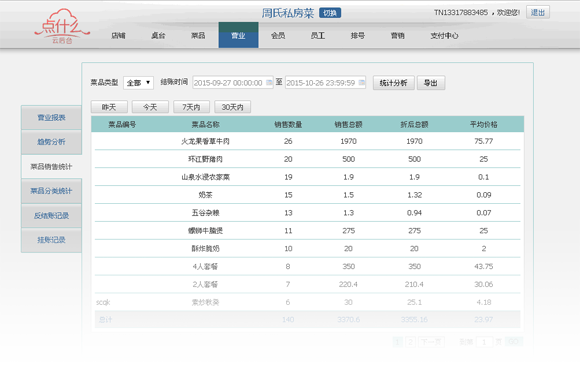Screen dimensions: 580x366
Task: Open the 菜品类型 dropdown showing 全部
Action: click(x=138, y=83)
